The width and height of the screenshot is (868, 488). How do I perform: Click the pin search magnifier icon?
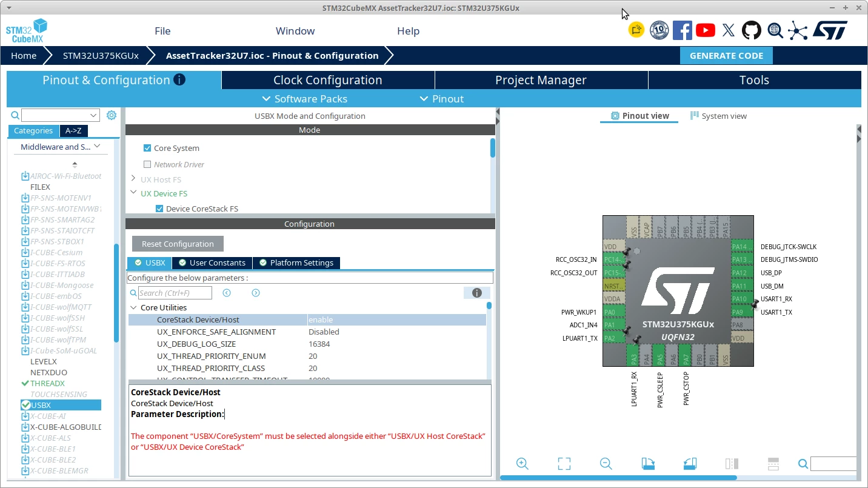[803, 464]
